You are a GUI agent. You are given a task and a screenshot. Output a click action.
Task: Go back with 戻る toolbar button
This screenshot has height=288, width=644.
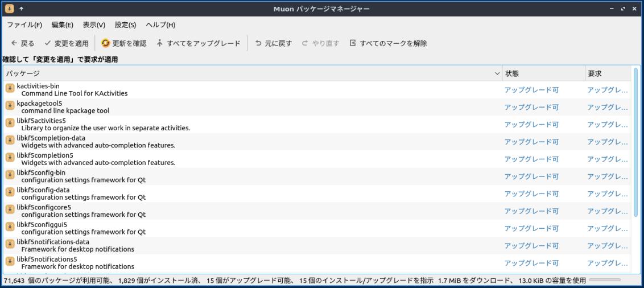click(23, 43)
